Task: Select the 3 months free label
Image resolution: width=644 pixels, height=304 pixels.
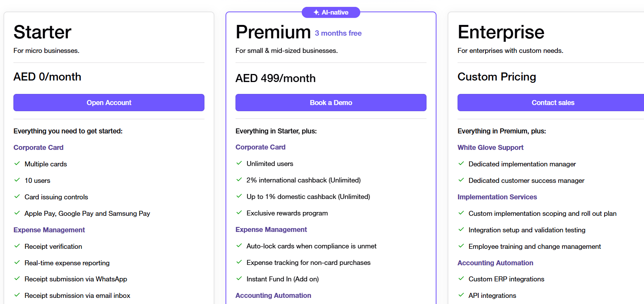Action: coord(338,33)
